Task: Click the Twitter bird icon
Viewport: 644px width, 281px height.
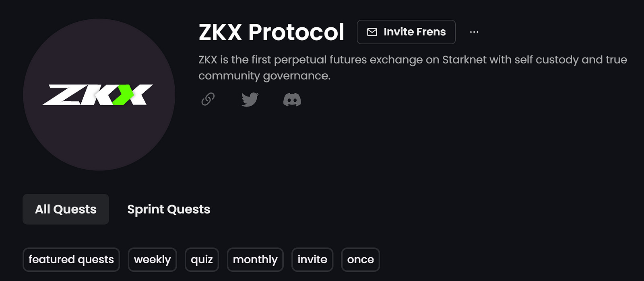Action: (x=250, y=100)
